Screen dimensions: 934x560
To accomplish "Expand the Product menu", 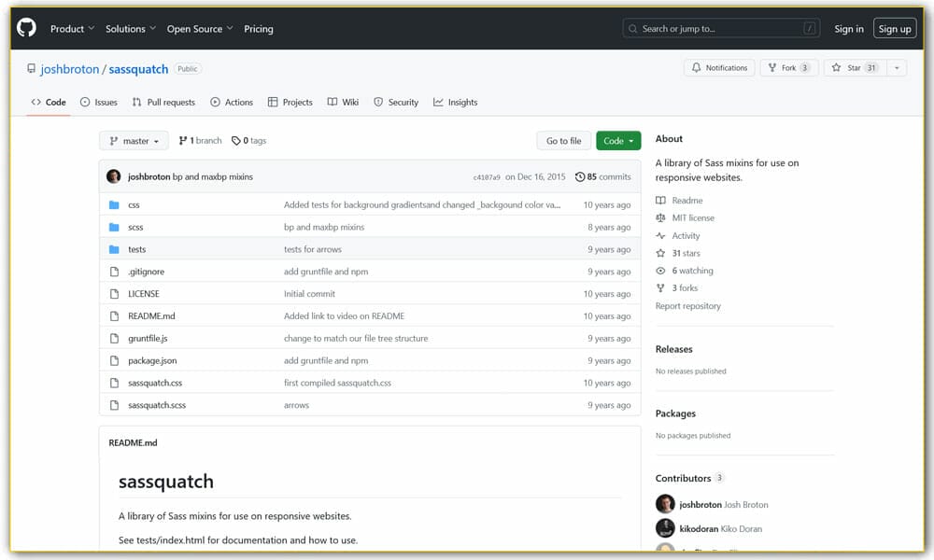I will point(72,29).
